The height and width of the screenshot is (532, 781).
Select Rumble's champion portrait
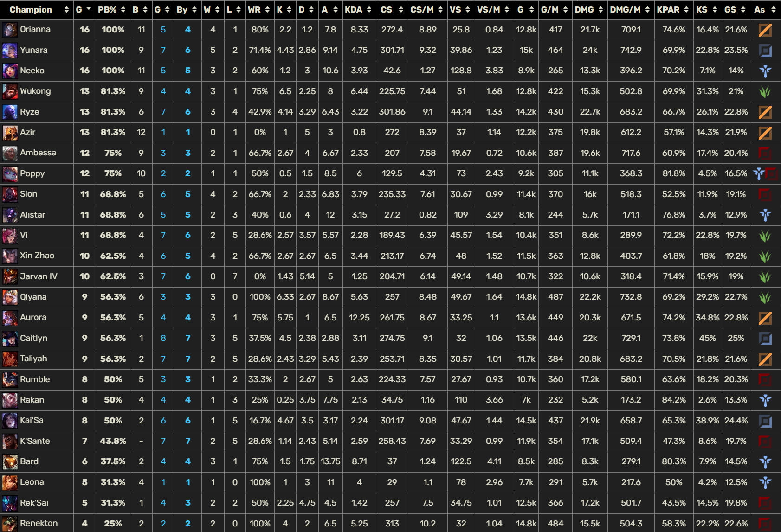click(x=10, y=379)
